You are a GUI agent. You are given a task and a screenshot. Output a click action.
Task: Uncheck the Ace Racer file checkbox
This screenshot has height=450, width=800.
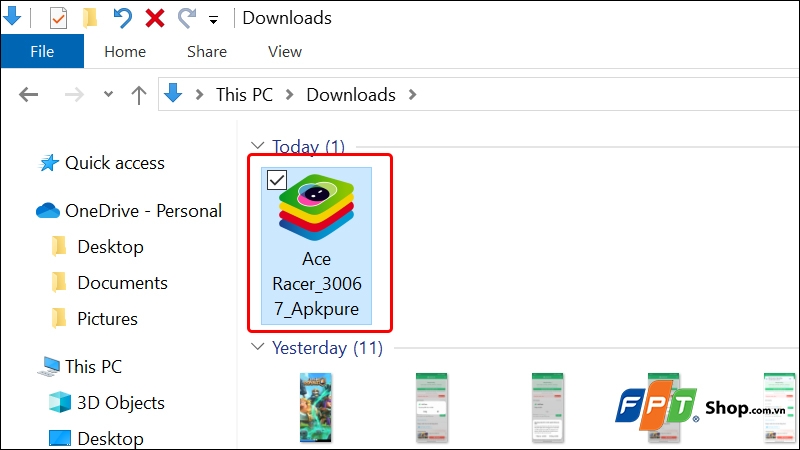click(x=277, y=180)
